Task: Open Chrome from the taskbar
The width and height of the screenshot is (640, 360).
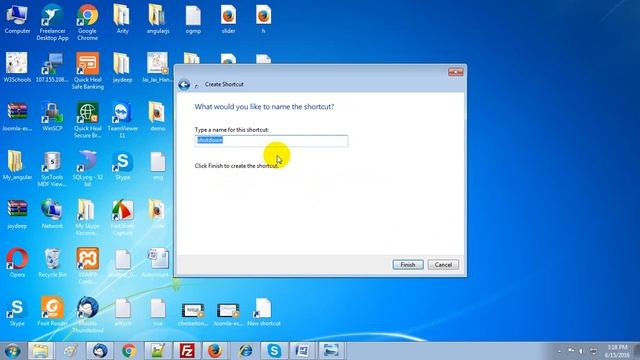Action: click(x=129, y=351)
